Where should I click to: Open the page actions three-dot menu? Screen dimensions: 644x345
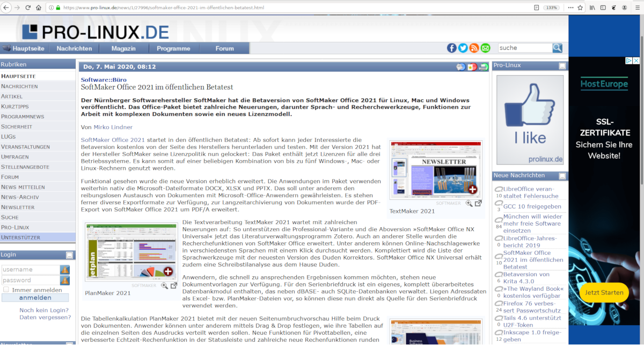[x=570, y=8]
